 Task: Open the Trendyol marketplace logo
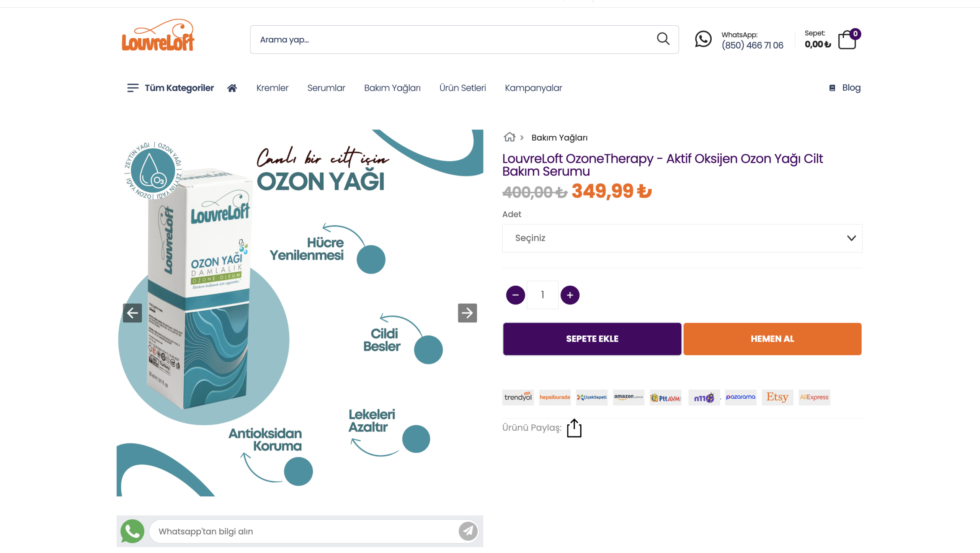pos(518,397)
